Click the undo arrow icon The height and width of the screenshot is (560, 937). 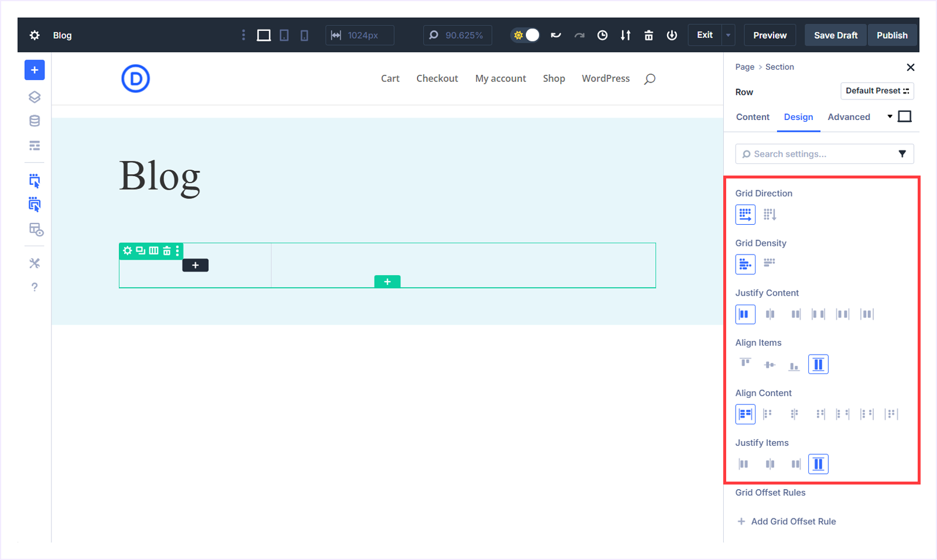(556, 35)
